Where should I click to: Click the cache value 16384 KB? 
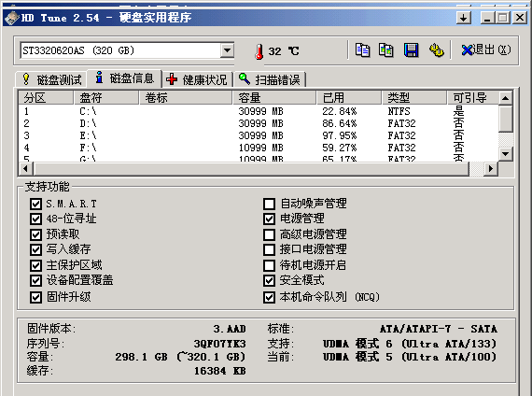click(220, 371)
